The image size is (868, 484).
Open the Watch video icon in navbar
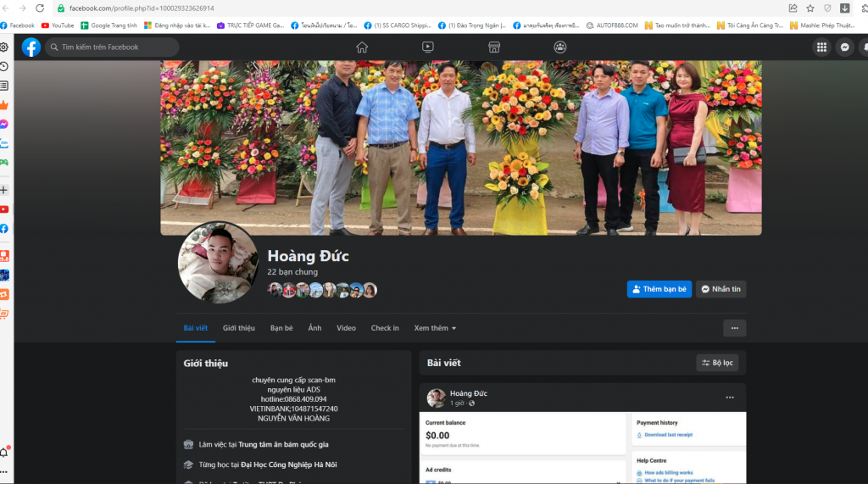pyautogui.click(x=428, y=47)
